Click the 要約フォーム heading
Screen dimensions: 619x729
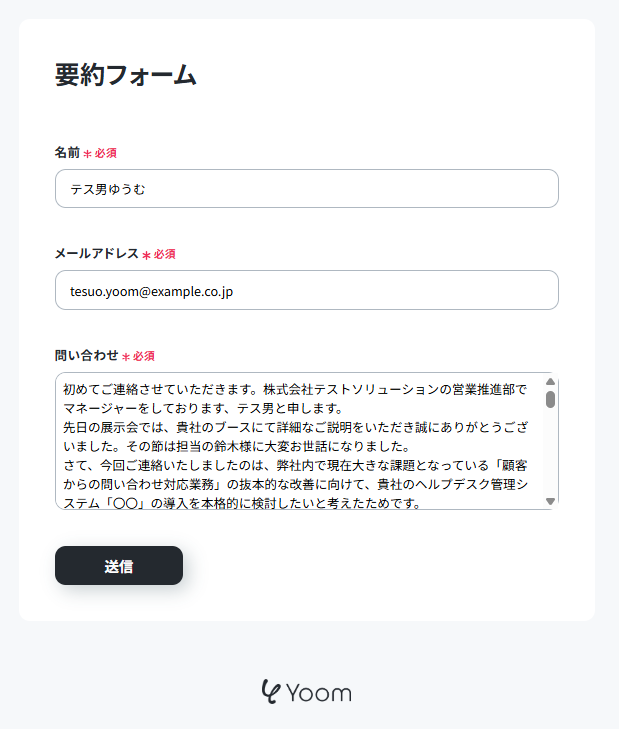coord(126,75)
